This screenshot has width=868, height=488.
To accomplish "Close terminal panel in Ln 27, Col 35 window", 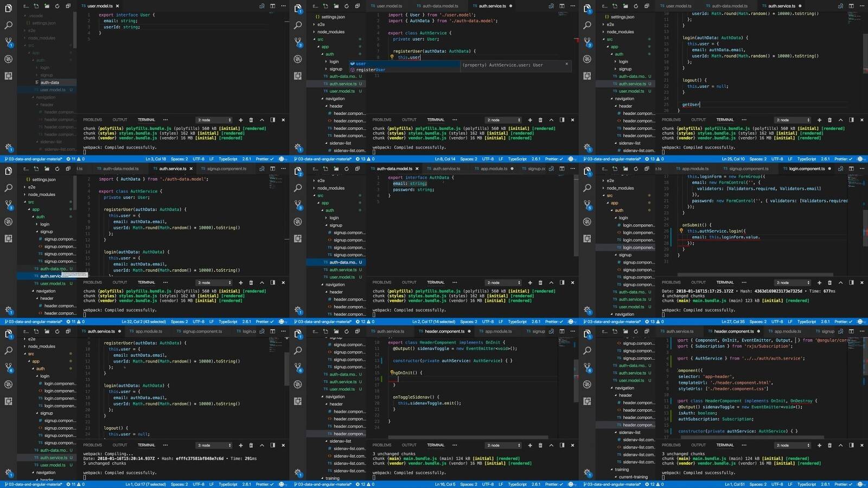I will (x=861, y=283).
